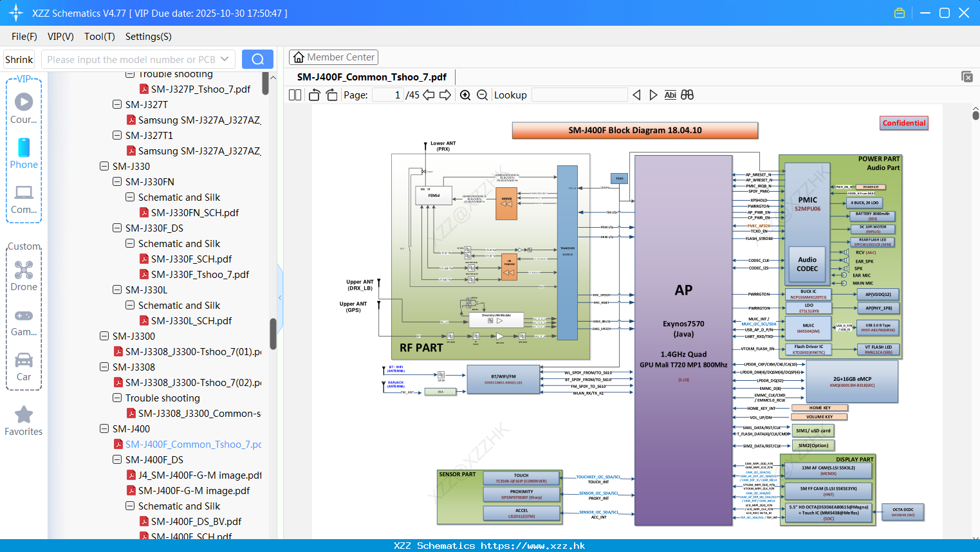Find next lookup result
980x552 pixels.
[653, 95]
